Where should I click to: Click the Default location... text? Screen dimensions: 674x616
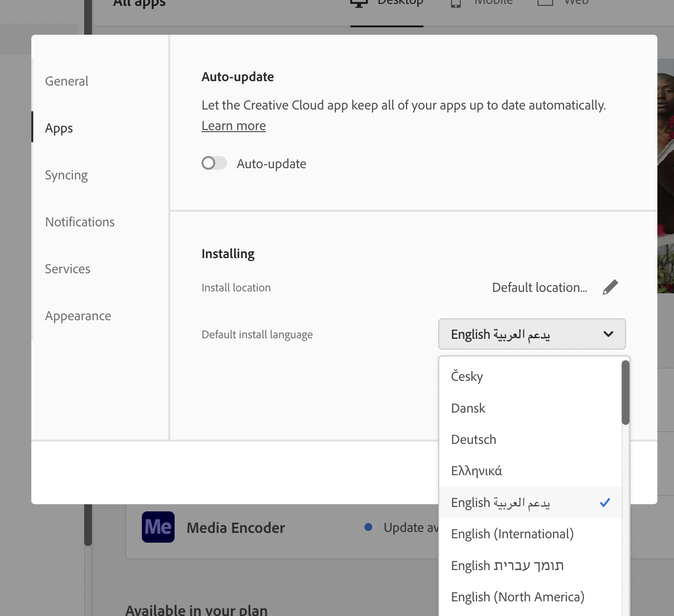[539, 287]
